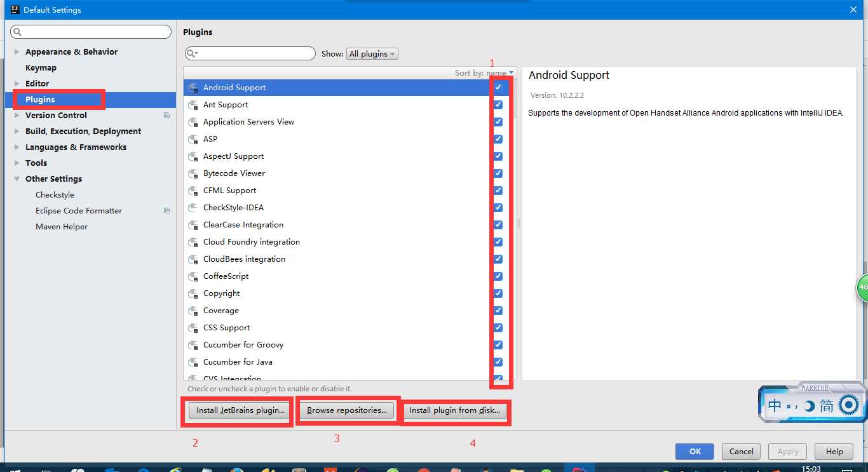Click the magnifier icon in plugin search

click(x=192, y=53)
